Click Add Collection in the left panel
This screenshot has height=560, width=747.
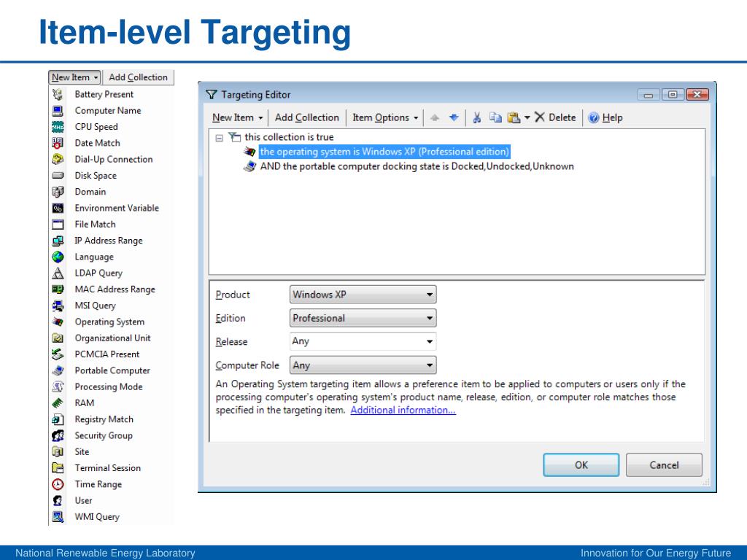(x=138, y=77)
